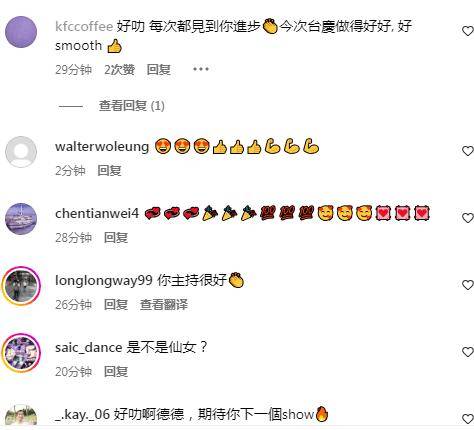
Task: Tap heart next to saic_dance's comment
Action: [x=468, y=352]
